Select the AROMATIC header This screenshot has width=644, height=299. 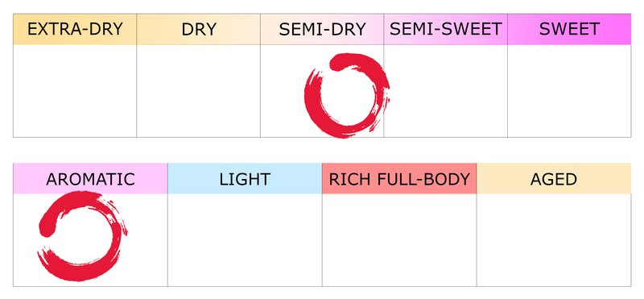(90, 178)
